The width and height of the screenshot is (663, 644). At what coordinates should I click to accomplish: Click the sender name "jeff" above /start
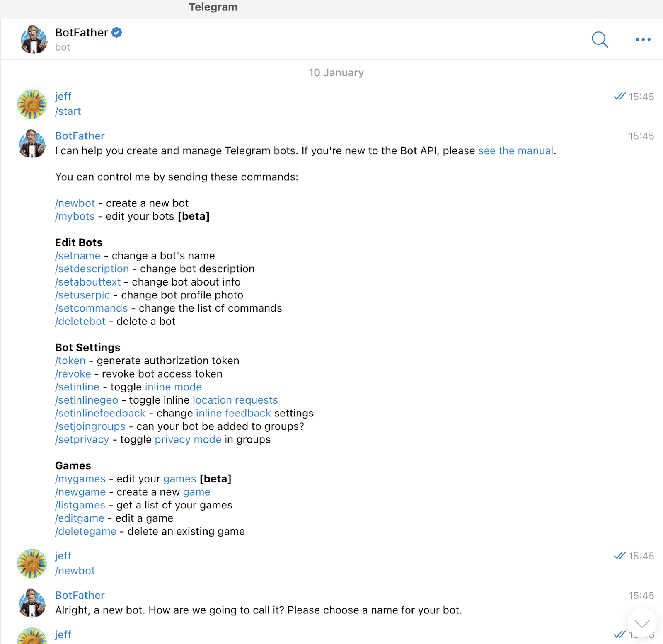click(x=63, y=97)
